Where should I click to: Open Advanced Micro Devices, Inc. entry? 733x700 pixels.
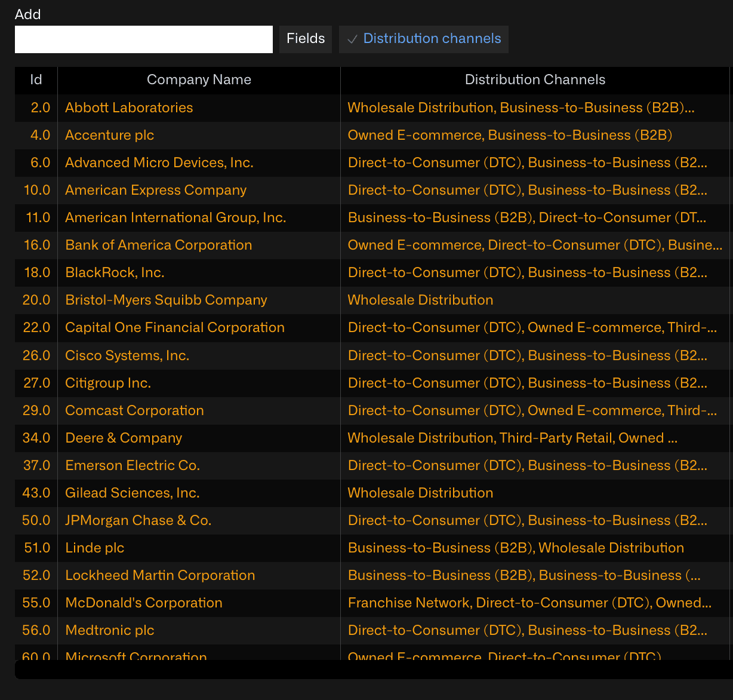click(x=159, y=162)
